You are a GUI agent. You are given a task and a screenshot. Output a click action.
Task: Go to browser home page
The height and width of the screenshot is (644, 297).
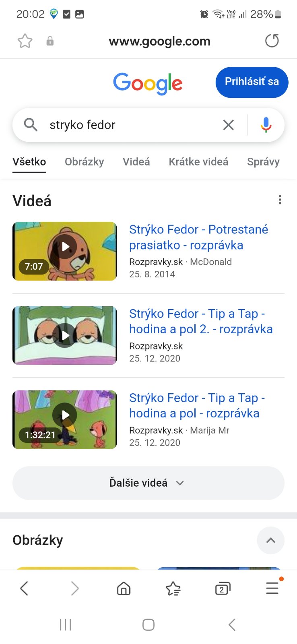click(x=124, y=588)
